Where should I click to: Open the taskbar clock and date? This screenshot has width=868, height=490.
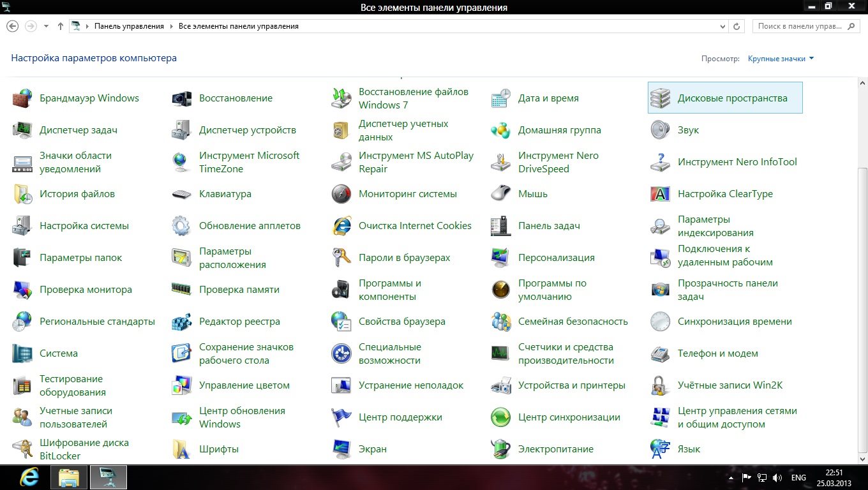coord(834,477)
